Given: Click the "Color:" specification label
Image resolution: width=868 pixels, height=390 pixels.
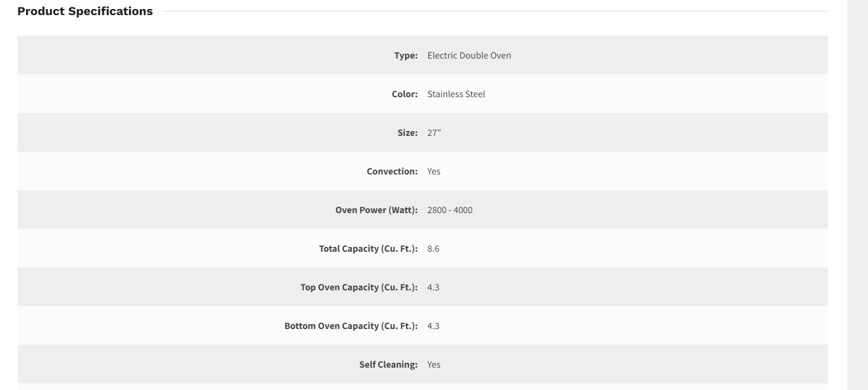Looking at the screenshot, I should point(404,94).
